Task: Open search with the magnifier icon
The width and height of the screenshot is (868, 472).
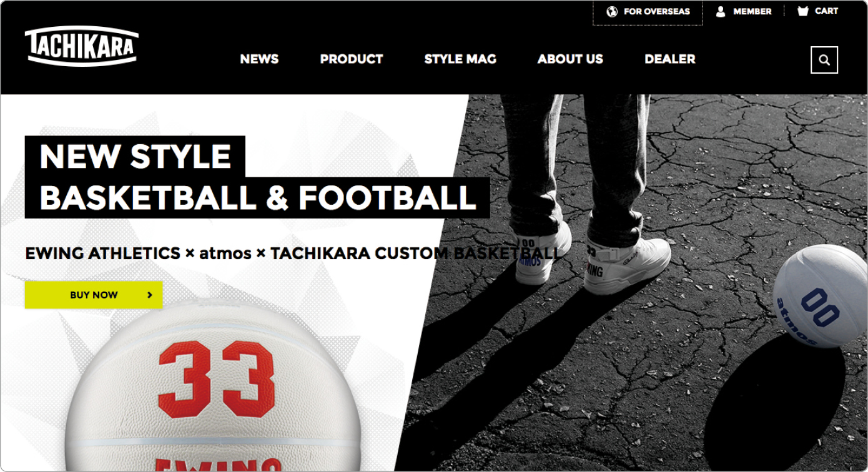Action: 824,60
